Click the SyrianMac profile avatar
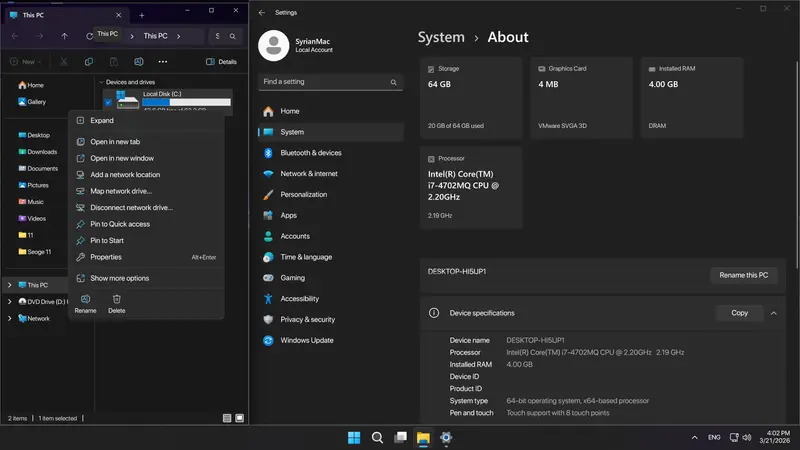This screenshot has width=800, height=450. (273, 45)
